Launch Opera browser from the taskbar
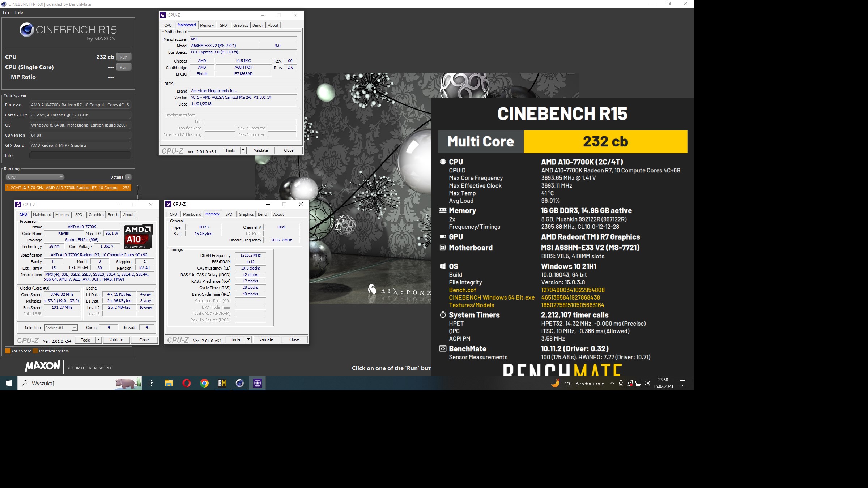This screenshot has height=488, width=868. click(x=187, y=383)
